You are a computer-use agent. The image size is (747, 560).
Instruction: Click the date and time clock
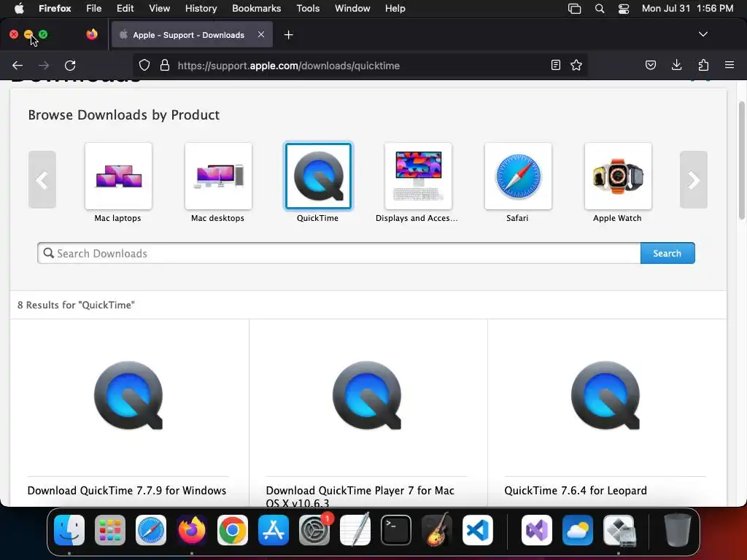click(687, 9)
